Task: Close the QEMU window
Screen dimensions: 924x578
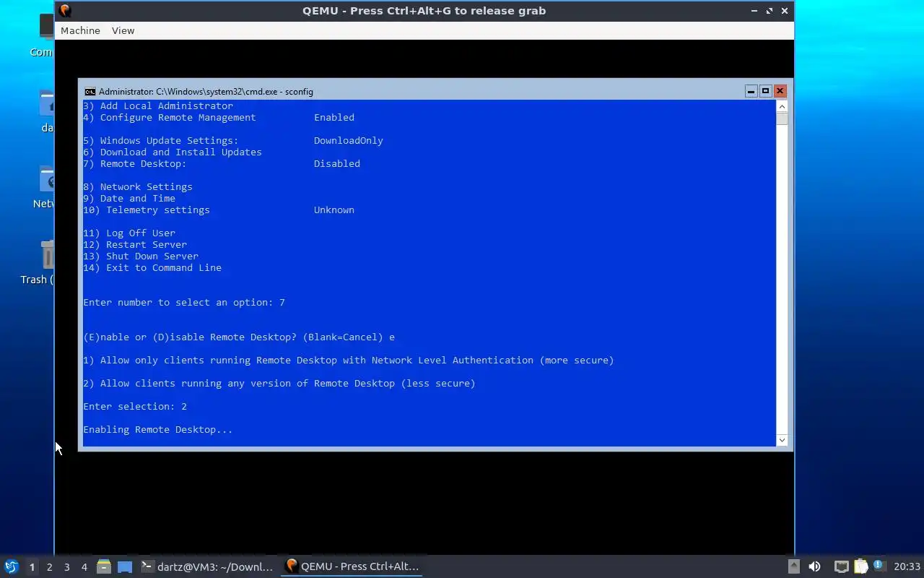Action: (784, 11)
